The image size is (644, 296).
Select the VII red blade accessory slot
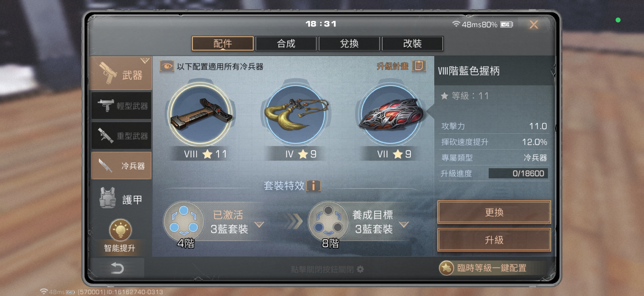click(390, 114)
